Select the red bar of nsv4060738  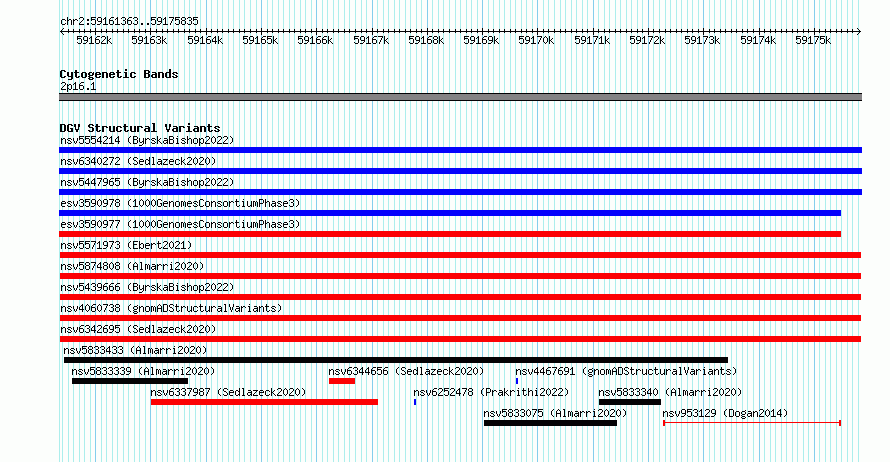coord(460,318)
